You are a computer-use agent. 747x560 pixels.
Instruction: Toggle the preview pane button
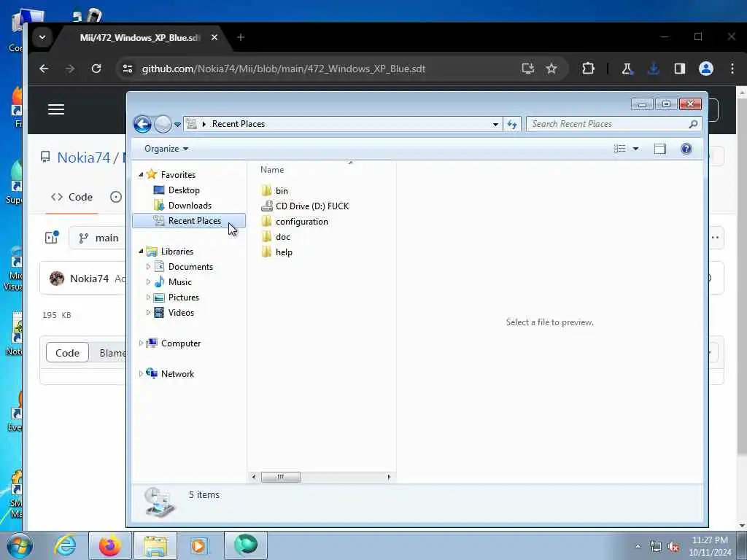click(x=659, y=149)
